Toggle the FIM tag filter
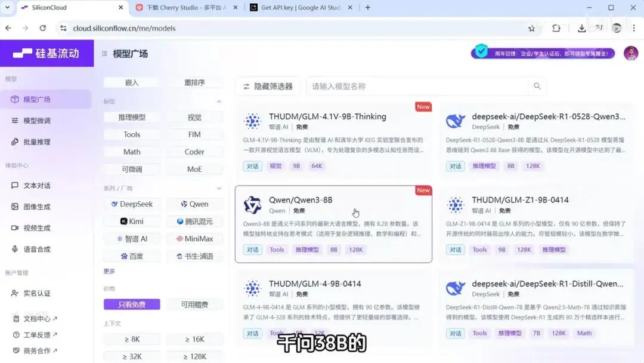Image resolution: width=644 pixels, height=363 pixels. pos(194,134)
